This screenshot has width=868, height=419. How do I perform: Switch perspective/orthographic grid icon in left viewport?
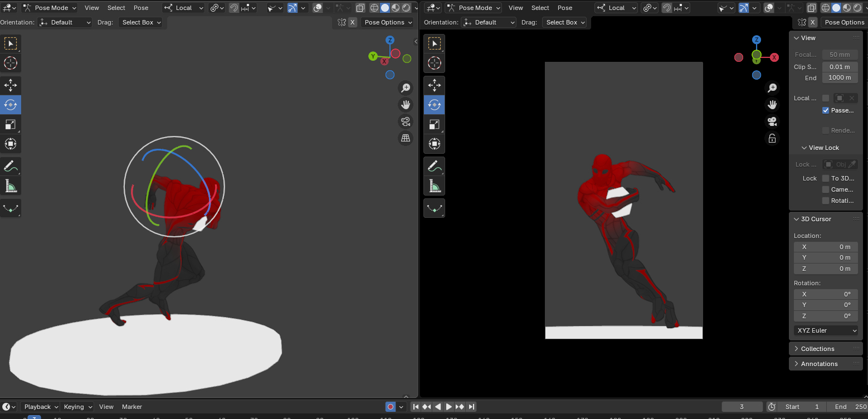click(406, 138)
